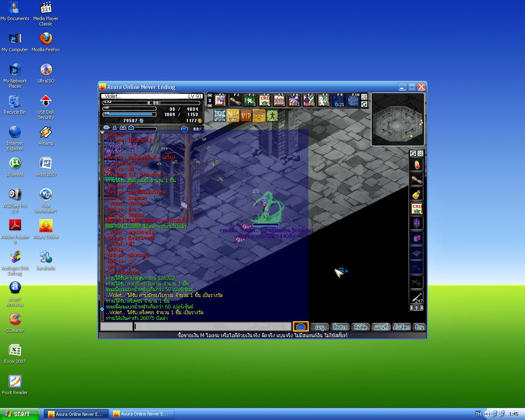Use the red potion in item bar
The image size is (525, 420).
tap(417, 165)
